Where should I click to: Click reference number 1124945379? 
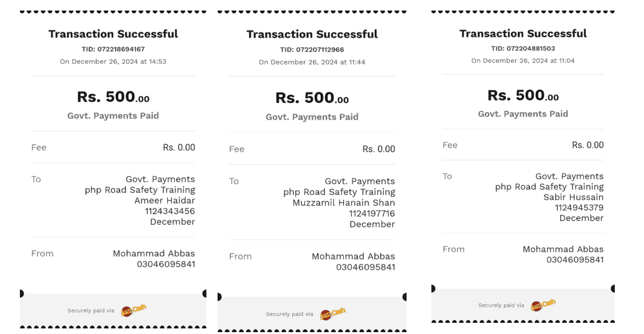tap(579, 208)
